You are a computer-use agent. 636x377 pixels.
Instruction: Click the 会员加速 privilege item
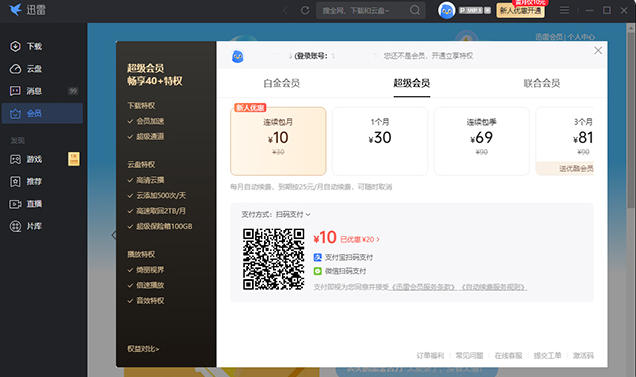click(x=150, y=121)
